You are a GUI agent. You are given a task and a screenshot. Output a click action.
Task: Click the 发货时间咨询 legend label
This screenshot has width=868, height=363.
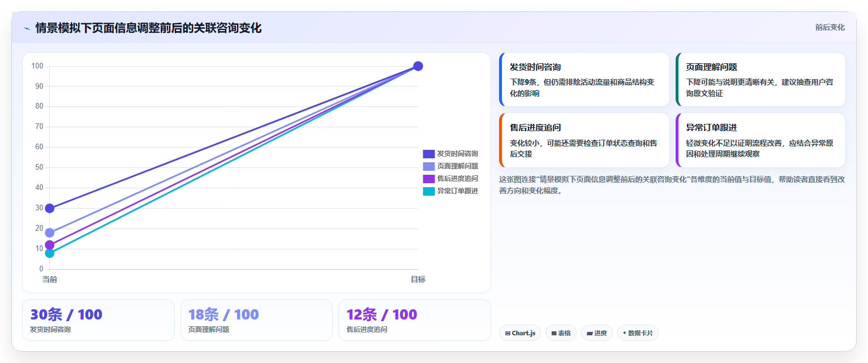[x=458, y=154]
